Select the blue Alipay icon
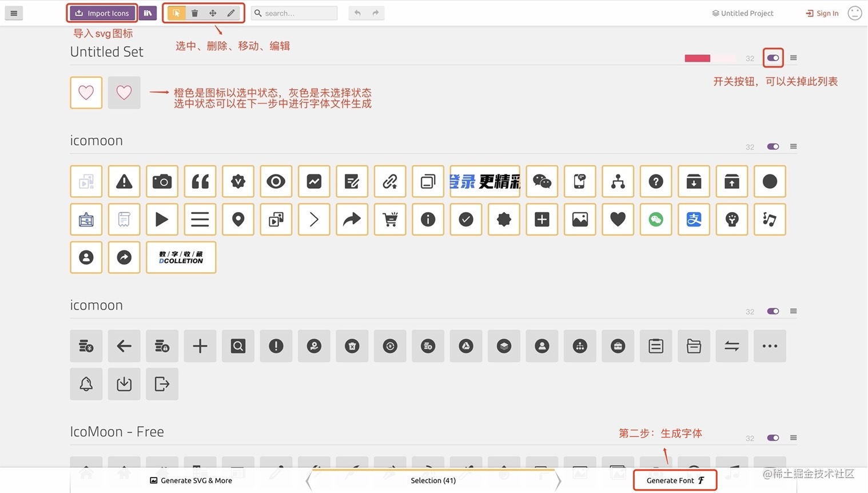Screen dimensions: 868x493 tap(693, 219)
